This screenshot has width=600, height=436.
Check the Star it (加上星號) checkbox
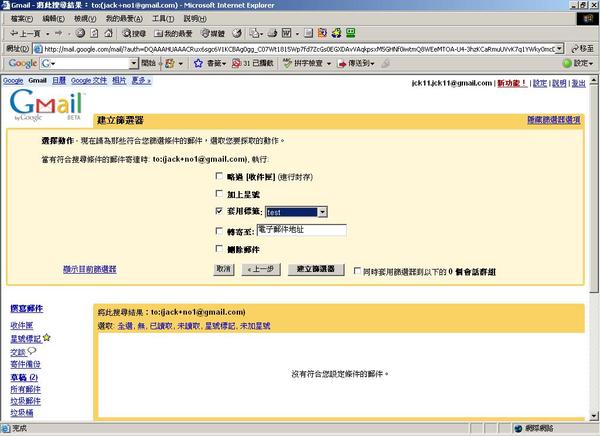point(219,193)
